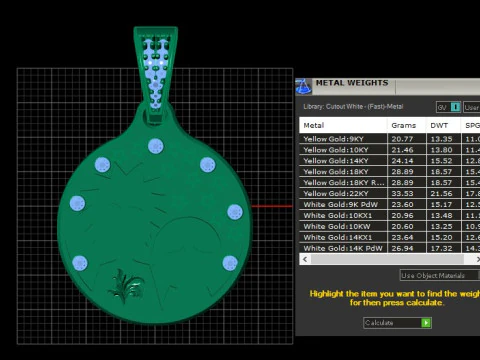Click the 17.32 DWT value
This screenshot has height=360, width=480.
pos(441,248)
